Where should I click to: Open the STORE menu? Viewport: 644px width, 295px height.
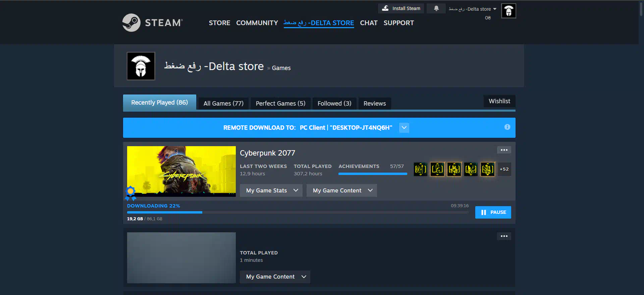(x=219, y=23)
